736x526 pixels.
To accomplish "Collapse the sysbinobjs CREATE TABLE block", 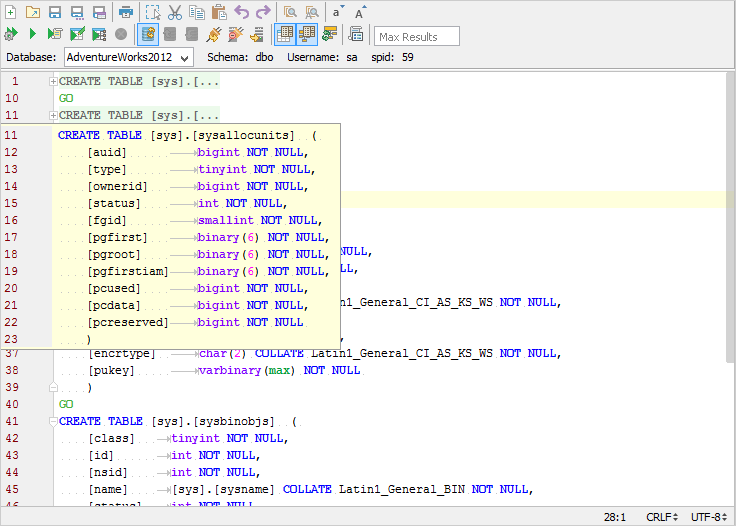I will click(53, 421).
